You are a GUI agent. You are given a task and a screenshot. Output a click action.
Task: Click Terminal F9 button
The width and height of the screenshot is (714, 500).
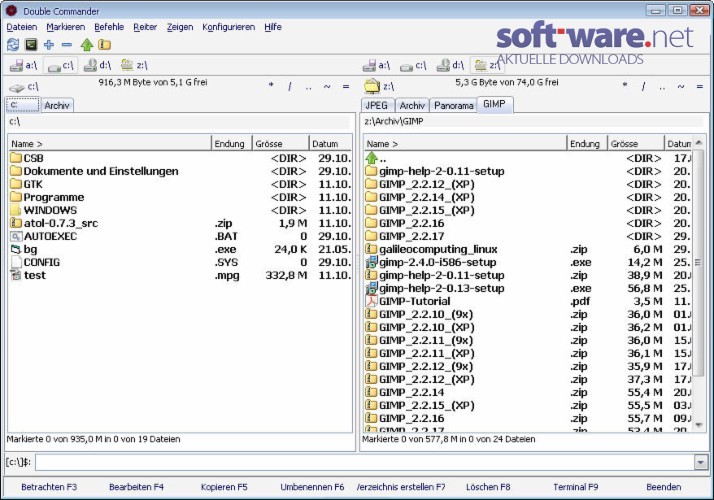click(576, 487)
